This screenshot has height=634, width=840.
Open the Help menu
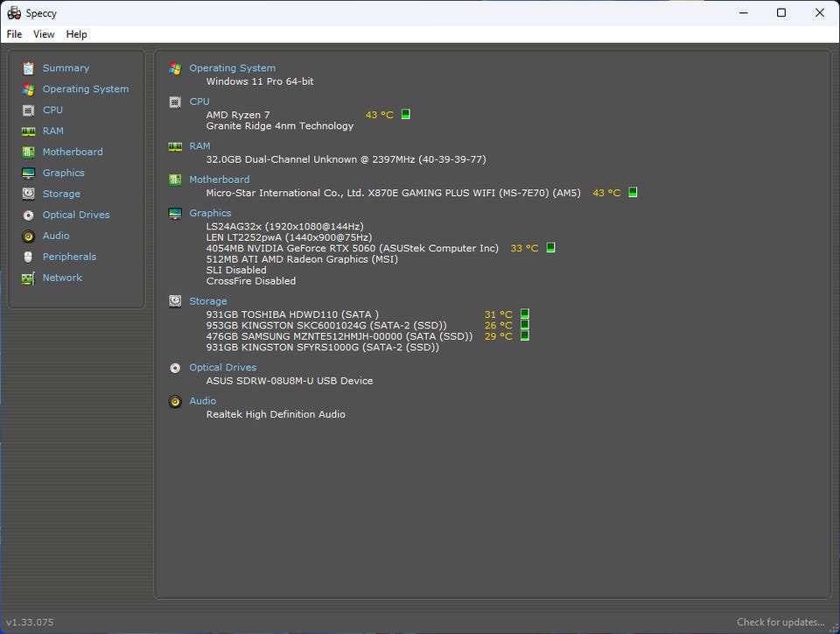pos(77,34)
